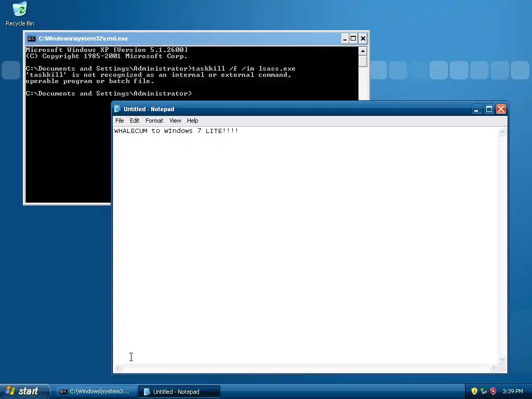Image resolution: width=532 pixels, height=399 pixels.
Task: Click 'Microsoft Windows XP [Version 5.1.2600]' line
Action: pos(107,50)
